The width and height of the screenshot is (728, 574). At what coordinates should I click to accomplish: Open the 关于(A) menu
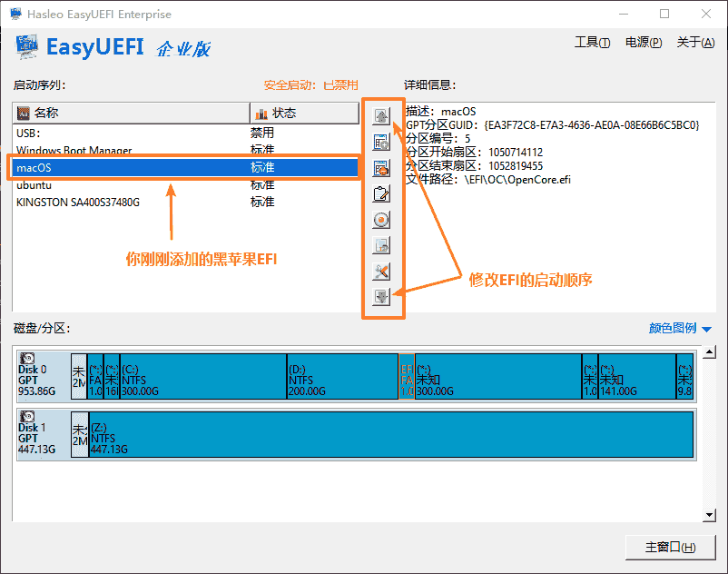[x=694, y=43]
